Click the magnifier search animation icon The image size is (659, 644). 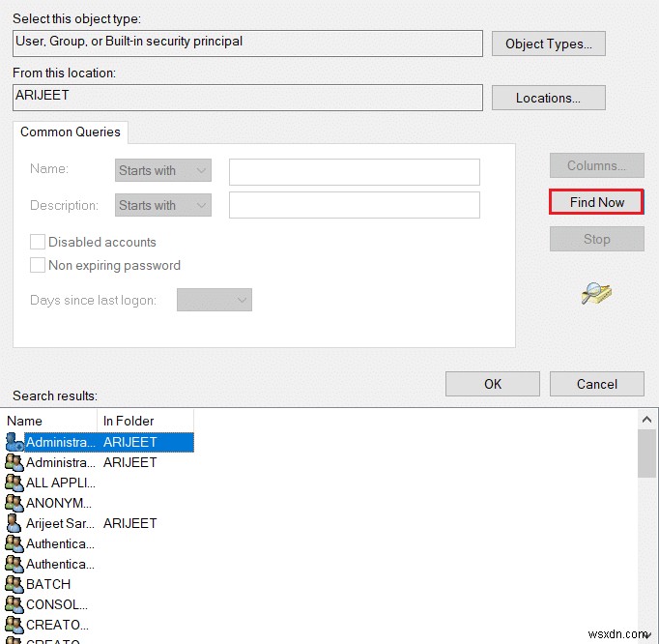click(x=596, y=293)
